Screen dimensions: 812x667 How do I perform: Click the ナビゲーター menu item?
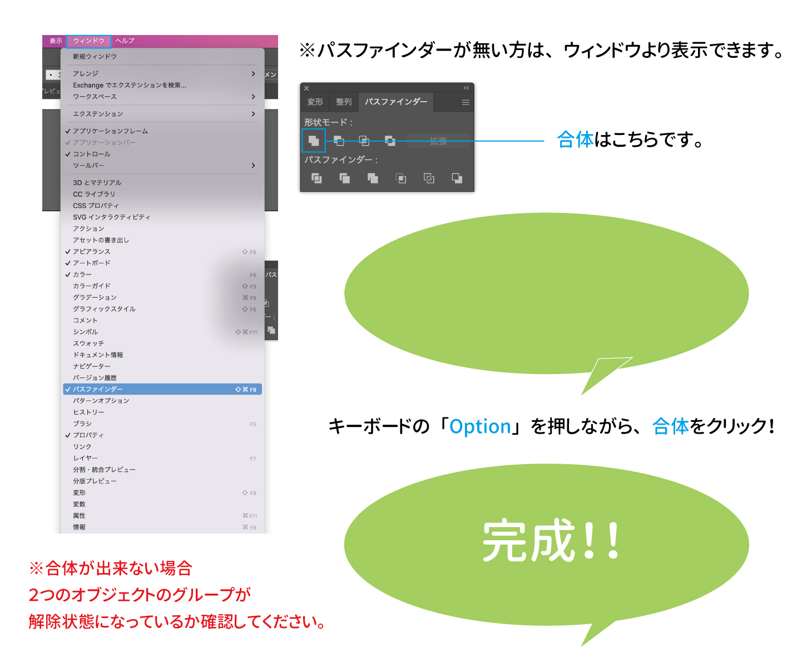click(162, 366)
